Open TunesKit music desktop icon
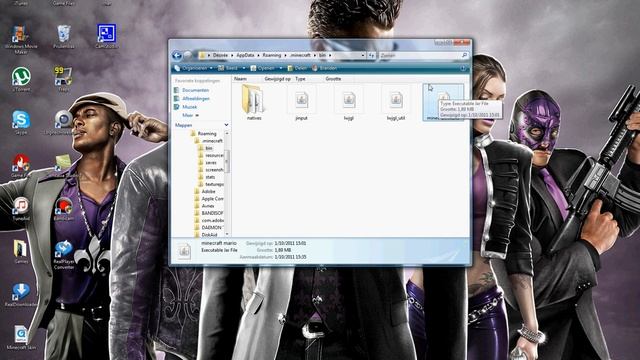This screenshot has height=360, width=640. click(x=20, y=209)
